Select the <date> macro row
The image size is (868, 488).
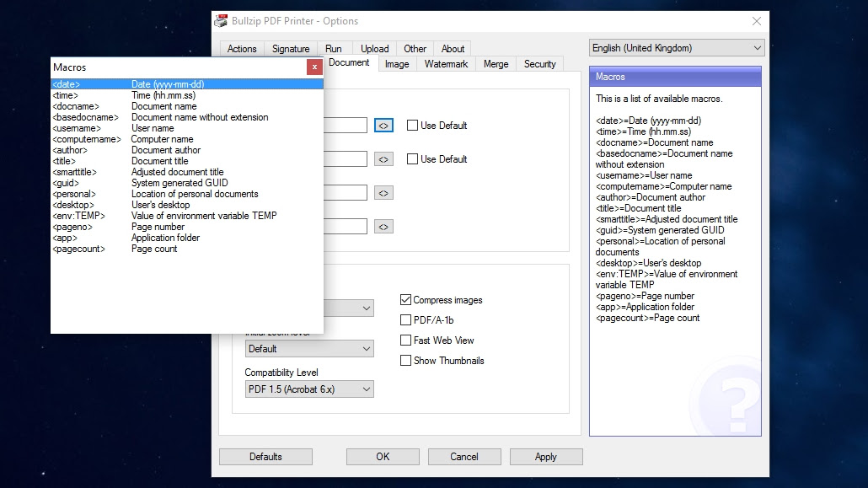[x=187, y=84]
